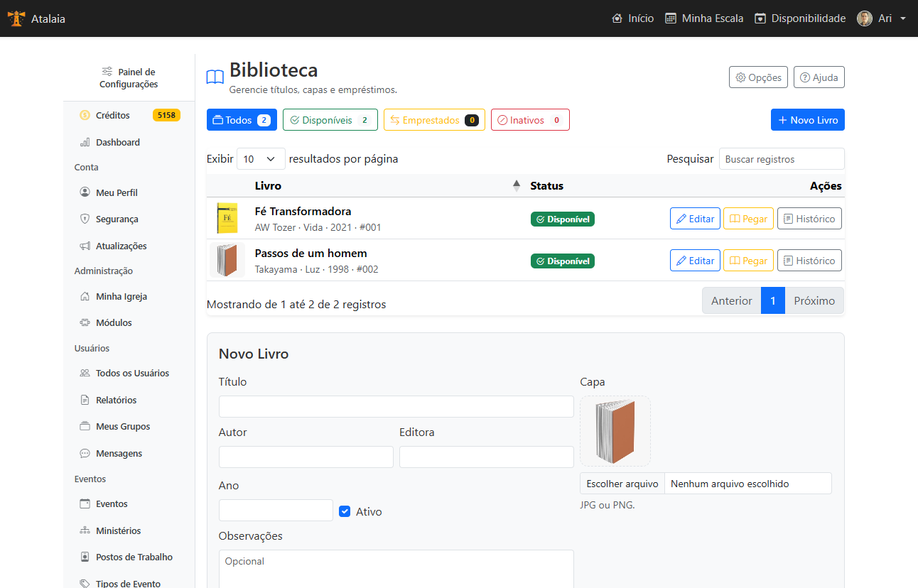Click the Minha Igreja church icon
The width and height of the screenshot is (918, 588).
(85, 296)
